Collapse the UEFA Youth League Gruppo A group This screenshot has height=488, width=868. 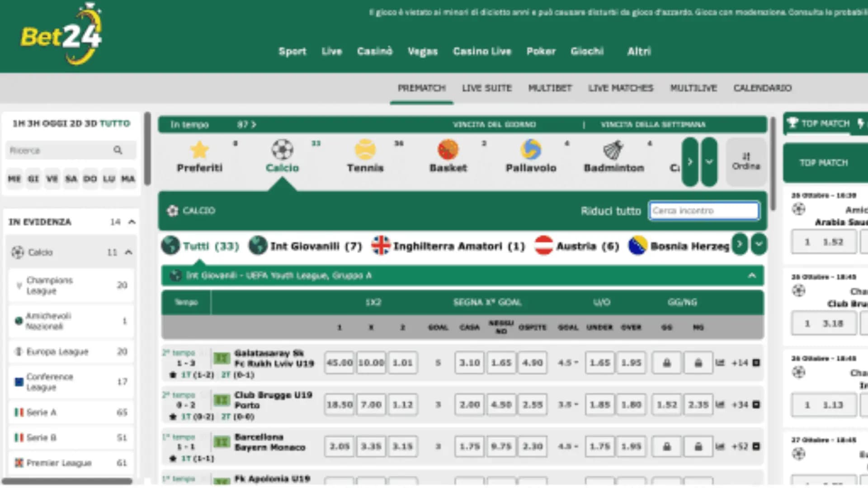(x=752, y=275)
